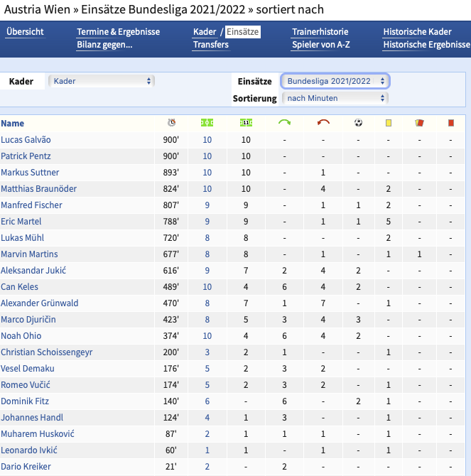Click Dario Kreiker's 2 appearances link
Image resolution: width=471 pixels, height=476 pixels.
[207, 467]
